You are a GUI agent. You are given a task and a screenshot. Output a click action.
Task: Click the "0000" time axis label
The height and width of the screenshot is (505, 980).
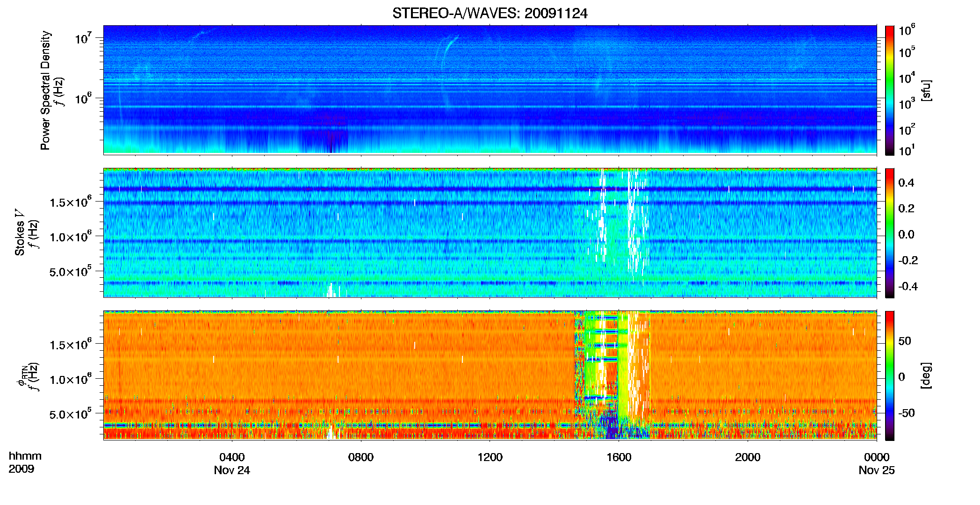pyautogui.click(x=877, y=457)
